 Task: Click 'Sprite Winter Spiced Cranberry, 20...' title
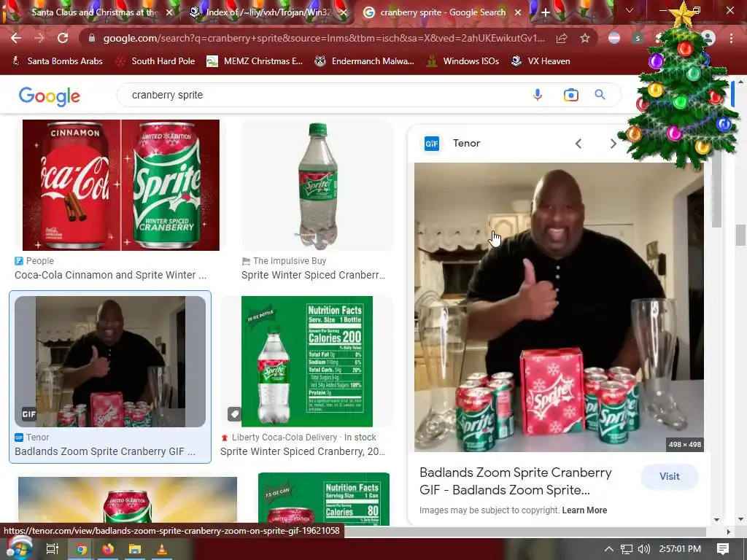pyautogui.click(x=303, y=451)
